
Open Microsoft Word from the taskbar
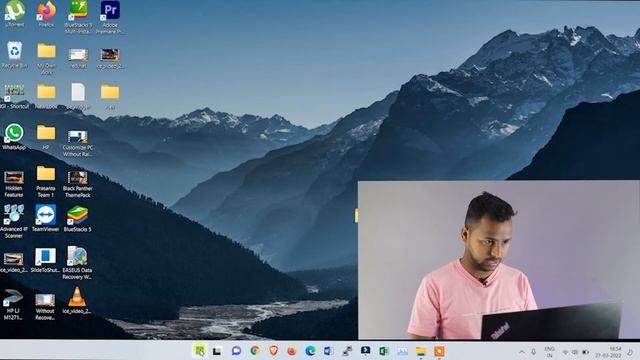pyautogui.click(x=329, y=351)
